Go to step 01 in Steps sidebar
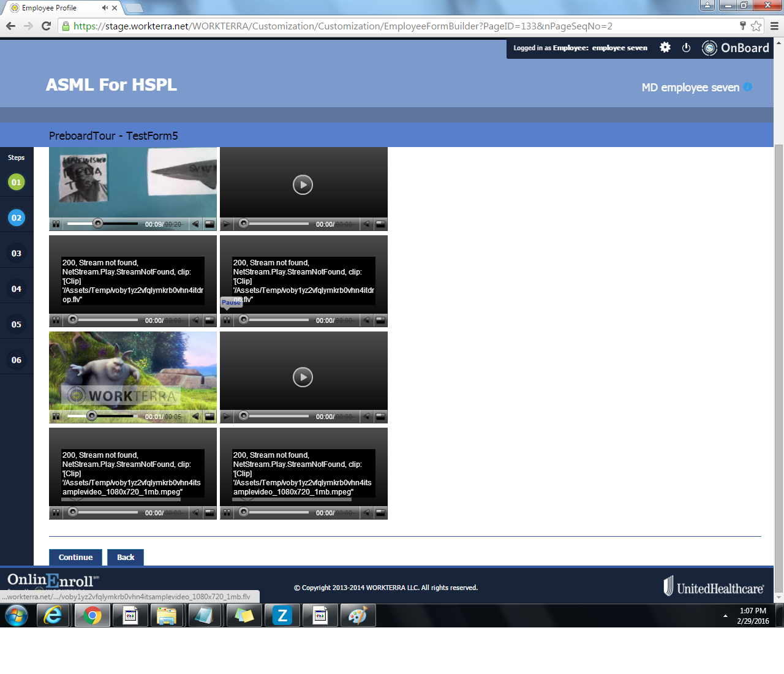The height and width of the screenshot is (674, 784). [17, 182]
